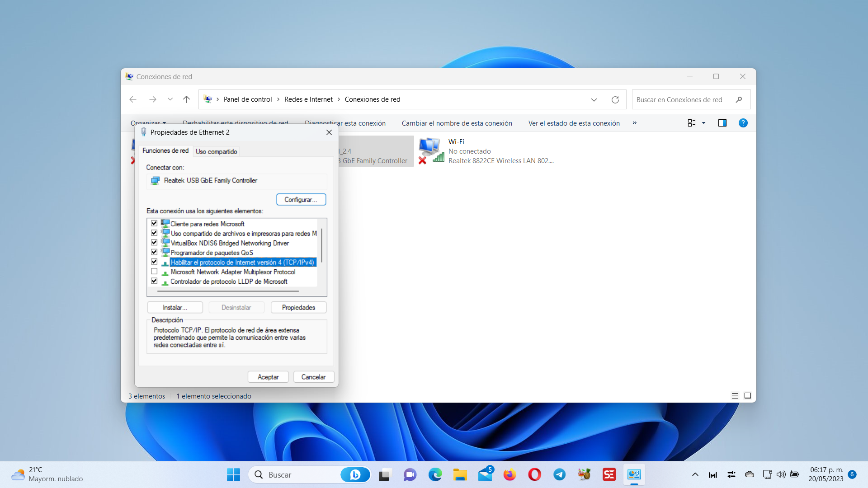Viewport: 868px width, 488px height.
Task: Expand the address bar history dropdown
Action: tap(594, 100)
